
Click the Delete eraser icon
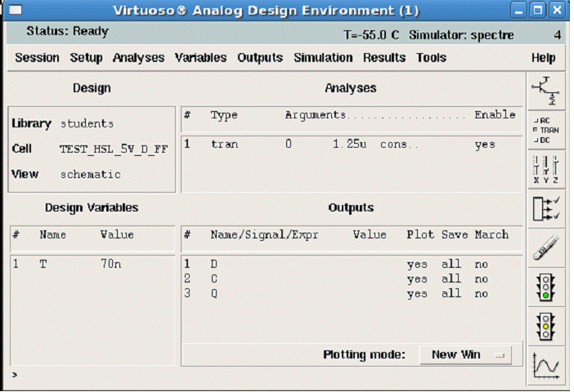tap(546, 248)
